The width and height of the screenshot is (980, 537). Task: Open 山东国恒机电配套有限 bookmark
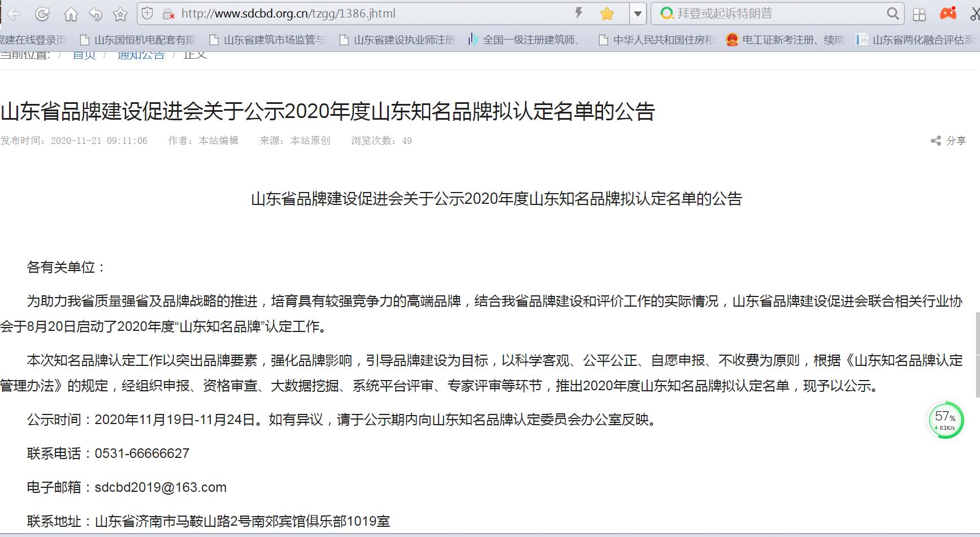point(138,40)
